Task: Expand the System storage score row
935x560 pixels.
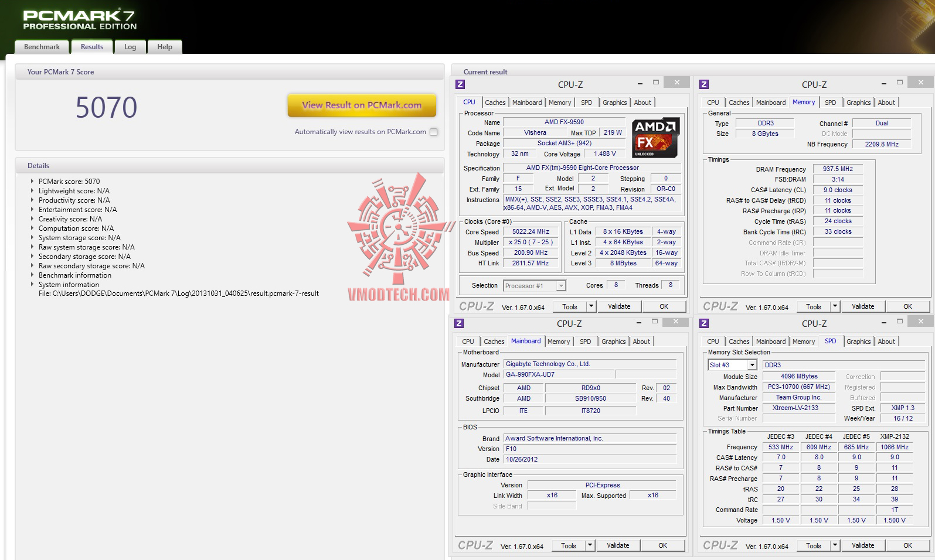Action: pos(32,238)
